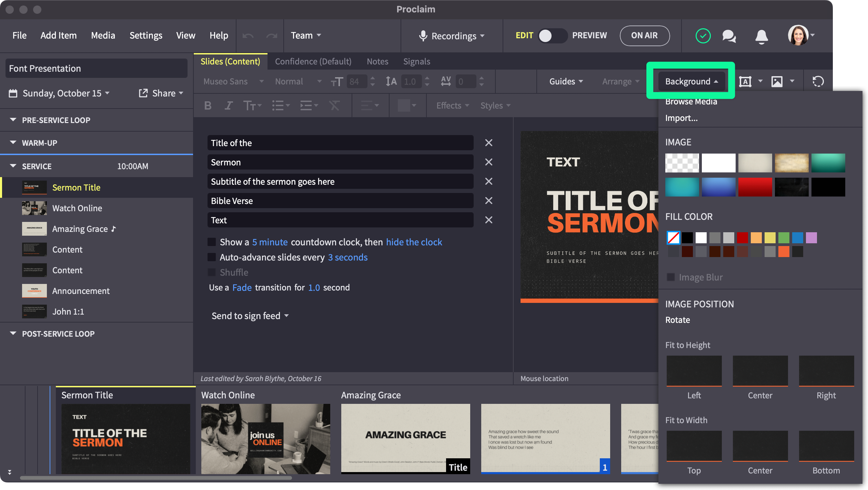Select the Watch Online slide thumbnail
Image resolution: width=868 pixels, height=490 pixels.
click(x=265, y=438)
